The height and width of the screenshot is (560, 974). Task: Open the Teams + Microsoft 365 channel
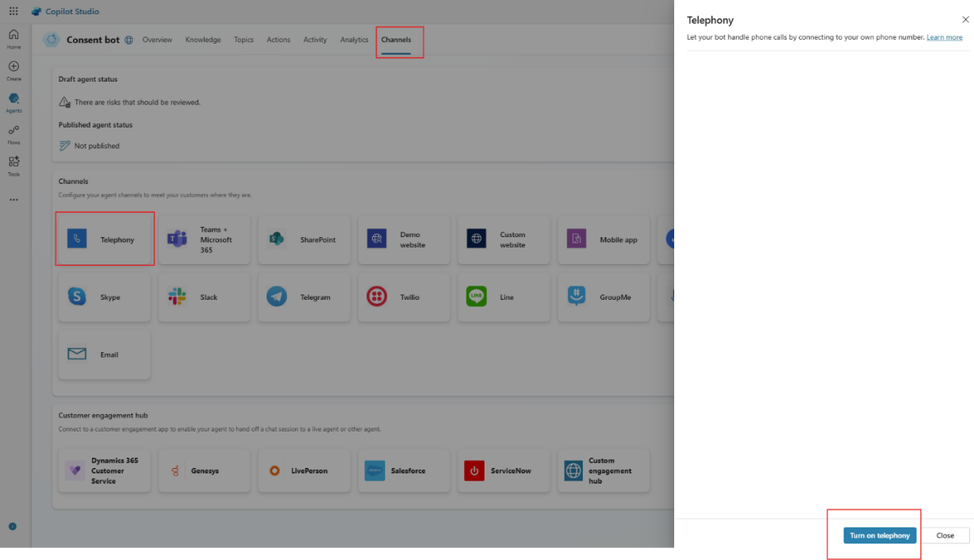(205, 240)
